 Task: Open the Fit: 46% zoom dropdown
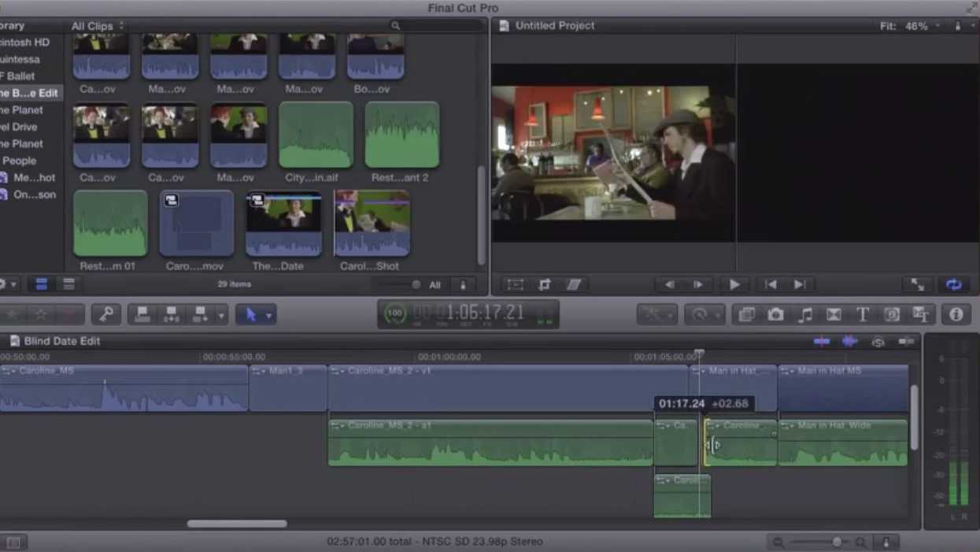[x=909, y=26]
